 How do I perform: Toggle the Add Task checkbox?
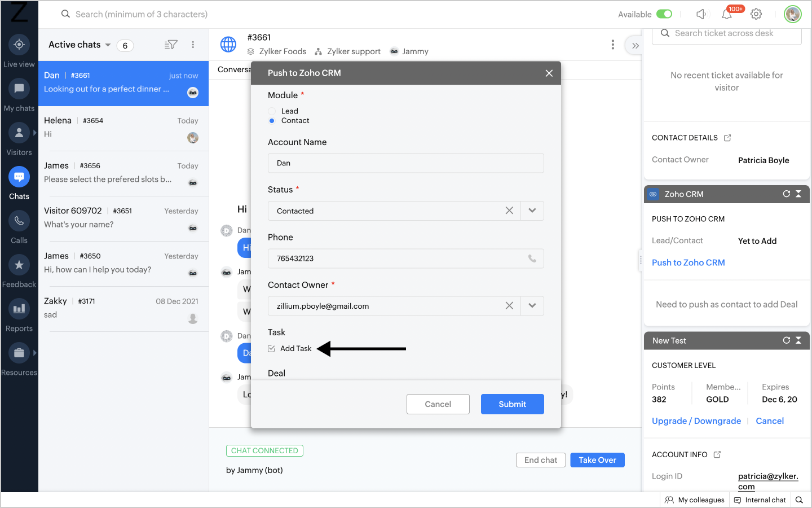[x=271, y=349]
